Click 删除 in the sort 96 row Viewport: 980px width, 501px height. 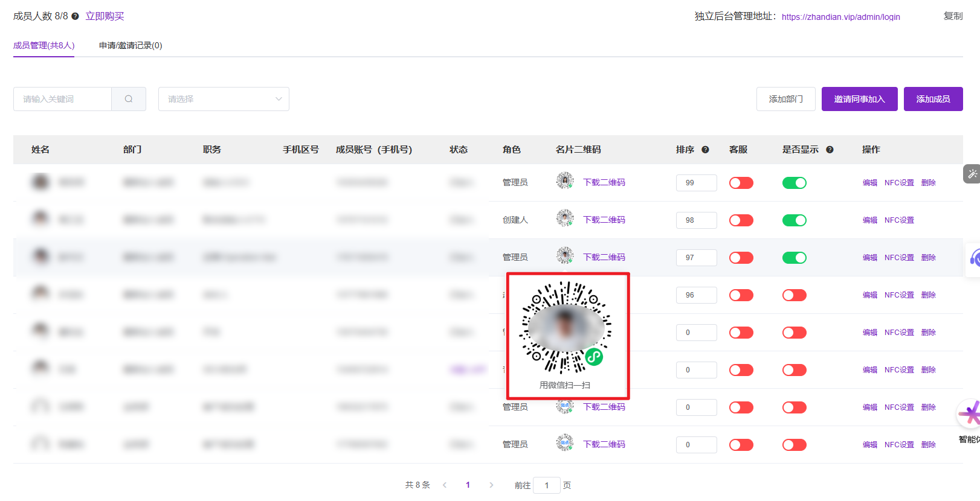coord(929,295)
